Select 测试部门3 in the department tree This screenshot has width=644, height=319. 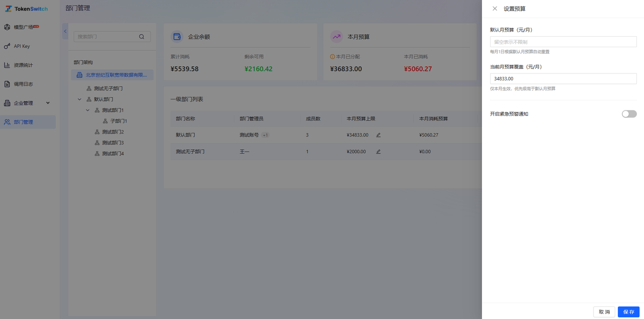point(113,143)
